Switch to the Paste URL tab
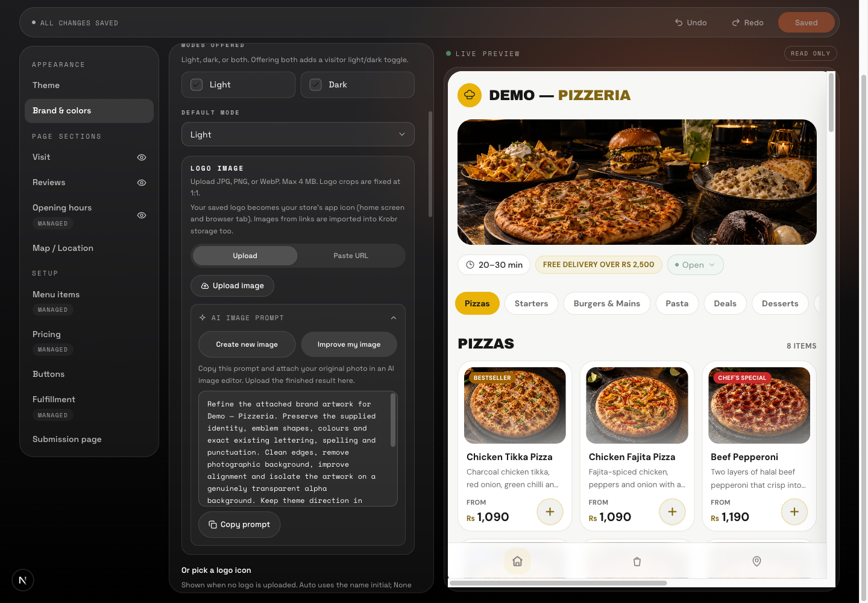The height and width of the screenshot is (603, 868). click(351, 256)
